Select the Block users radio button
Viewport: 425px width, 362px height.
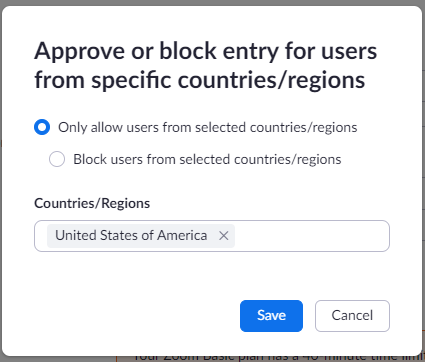(x=57, y=159)
